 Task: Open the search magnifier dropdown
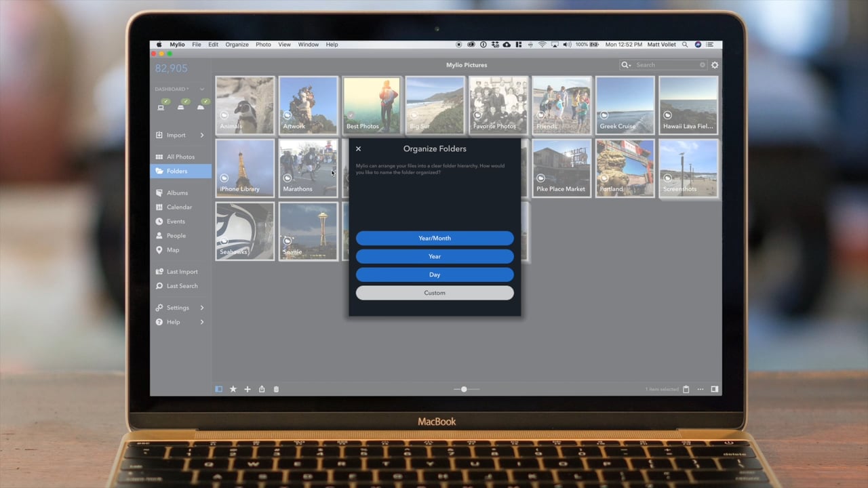[627, 65]
